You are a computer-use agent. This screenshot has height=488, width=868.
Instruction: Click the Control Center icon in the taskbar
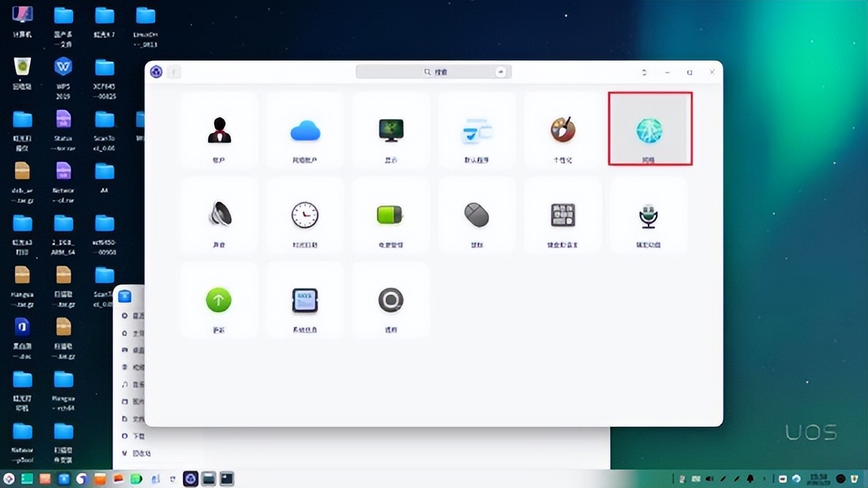(190, 479)
